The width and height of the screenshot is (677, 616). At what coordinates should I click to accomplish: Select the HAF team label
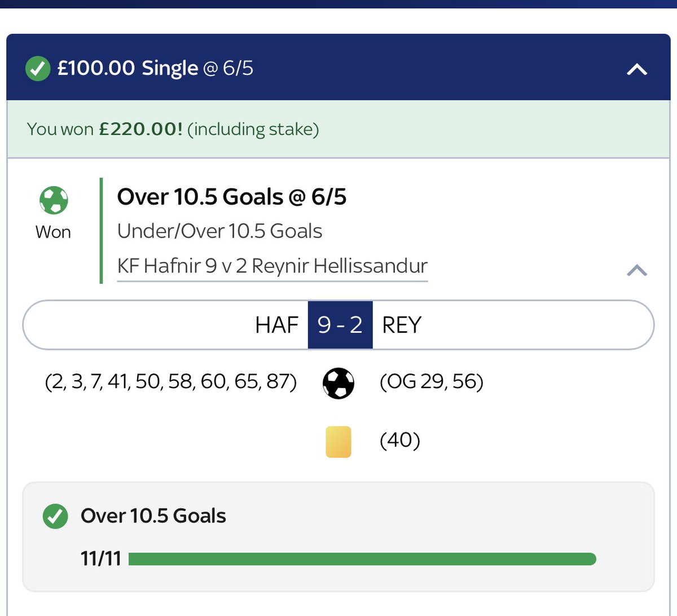[276, 325]
